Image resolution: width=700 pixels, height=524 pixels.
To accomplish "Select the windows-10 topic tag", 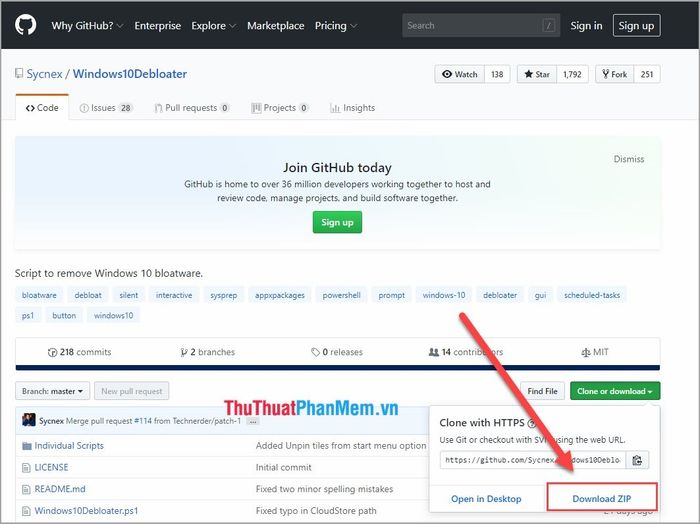I will click(444, 295).
